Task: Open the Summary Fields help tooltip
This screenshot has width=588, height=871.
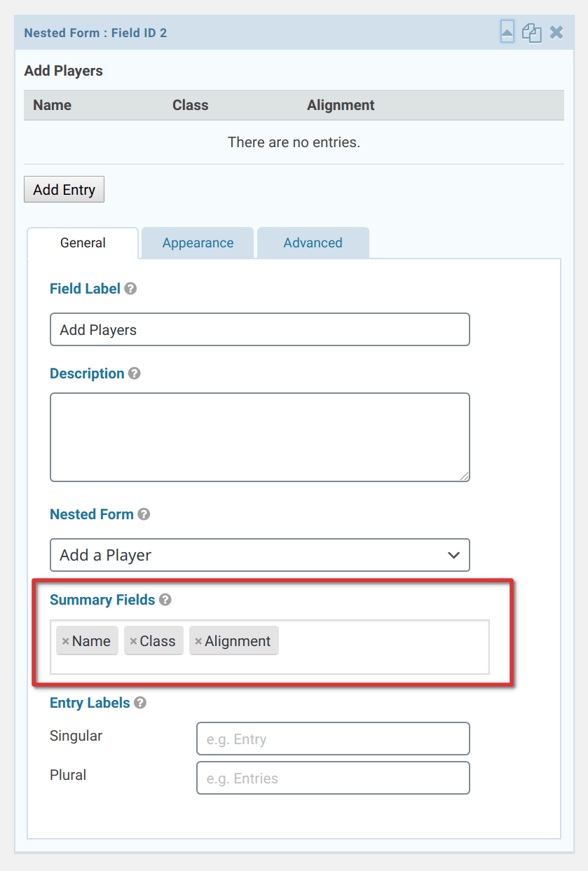Action: [x=165, y=600]
